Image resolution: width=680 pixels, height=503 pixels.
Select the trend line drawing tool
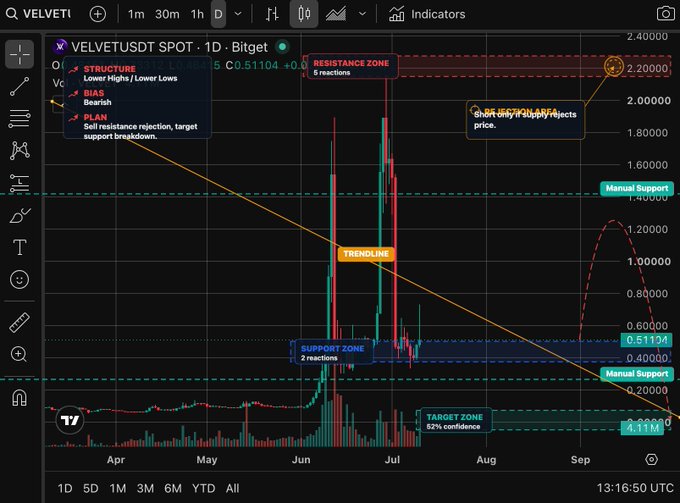(20, 86)
